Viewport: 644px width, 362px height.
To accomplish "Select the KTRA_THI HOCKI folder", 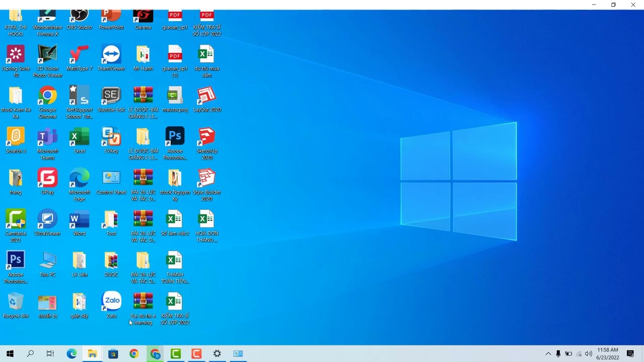I will pyautogui.click(x=16, y=23).
